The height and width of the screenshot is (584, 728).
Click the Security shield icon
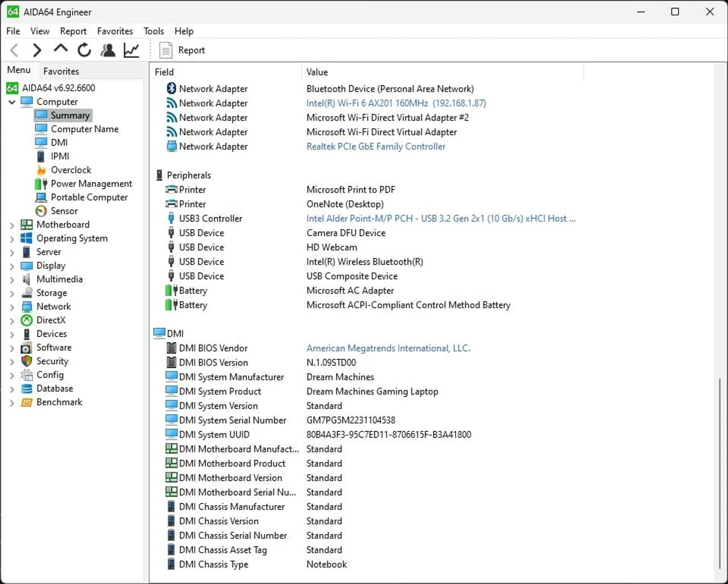27,361
